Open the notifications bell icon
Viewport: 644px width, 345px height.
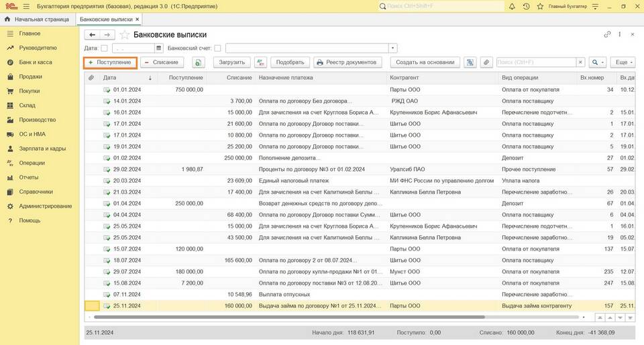[512, 7]
